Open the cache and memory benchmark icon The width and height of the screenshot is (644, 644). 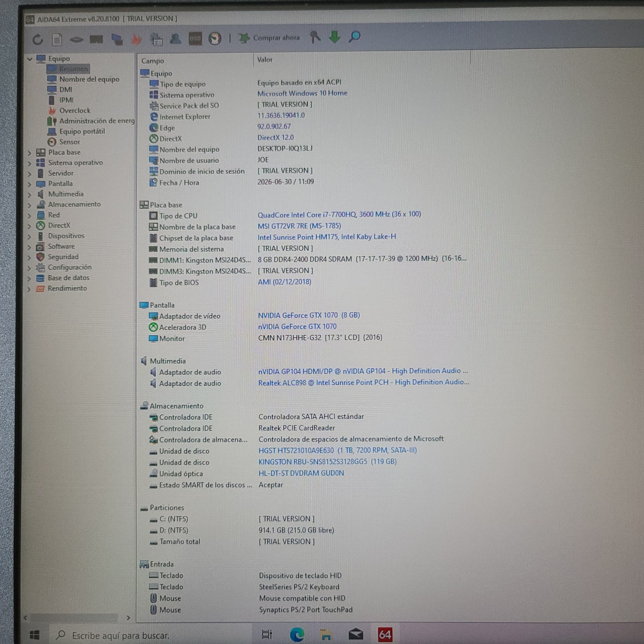click(97, 39)
